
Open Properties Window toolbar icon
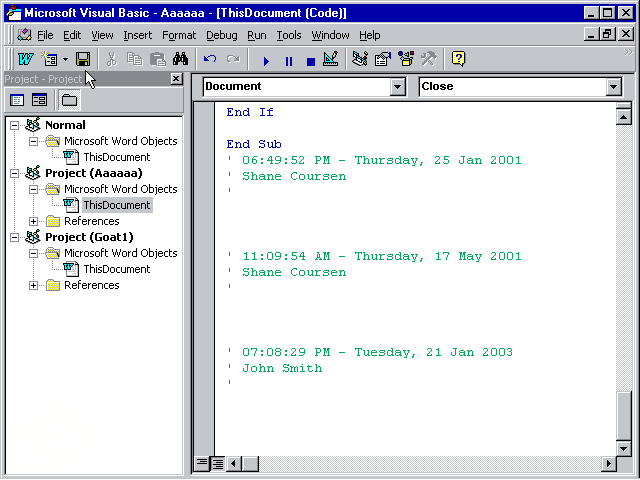click(383, 59)
